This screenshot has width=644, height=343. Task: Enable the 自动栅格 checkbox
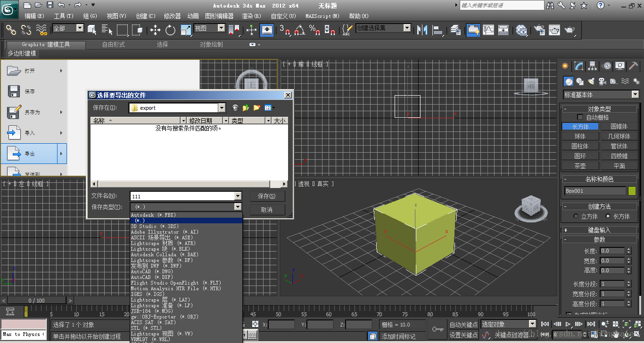point(580,117)
